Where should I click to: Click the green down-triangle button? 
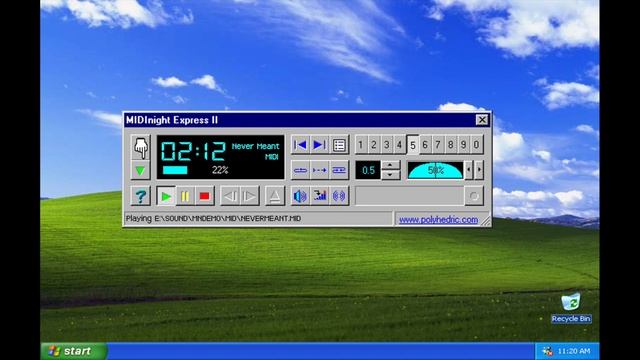(x=140, y=170)
